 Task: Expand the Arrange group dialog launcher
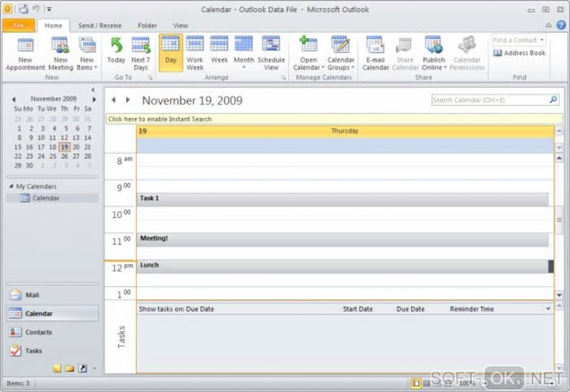(283, 78)
